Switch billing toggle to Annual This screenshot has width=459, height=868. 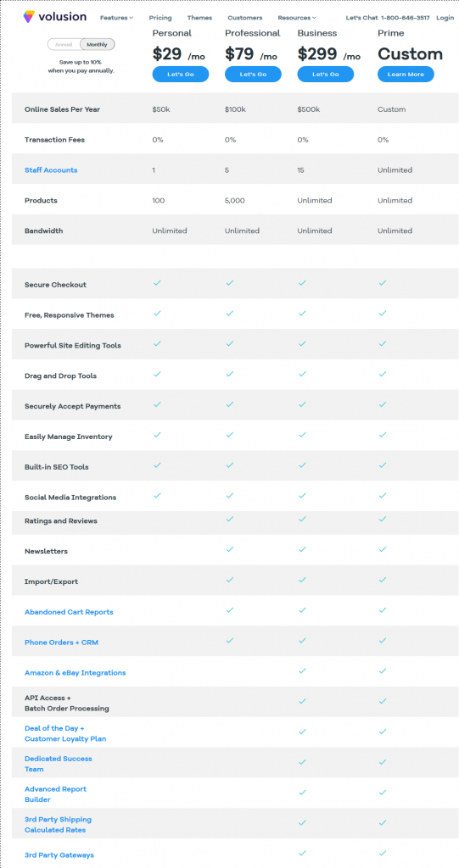point(64,44)
